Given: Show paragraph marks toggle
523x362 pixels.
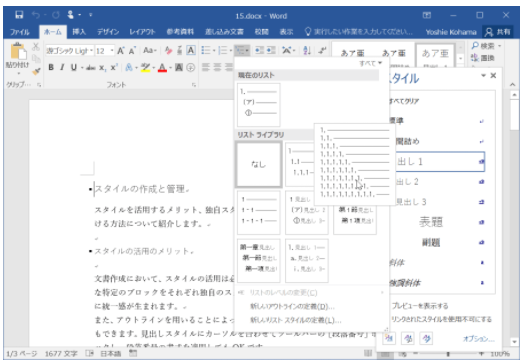Looking at the screenshot, I should pyautogui.click(x=322, y=50).
